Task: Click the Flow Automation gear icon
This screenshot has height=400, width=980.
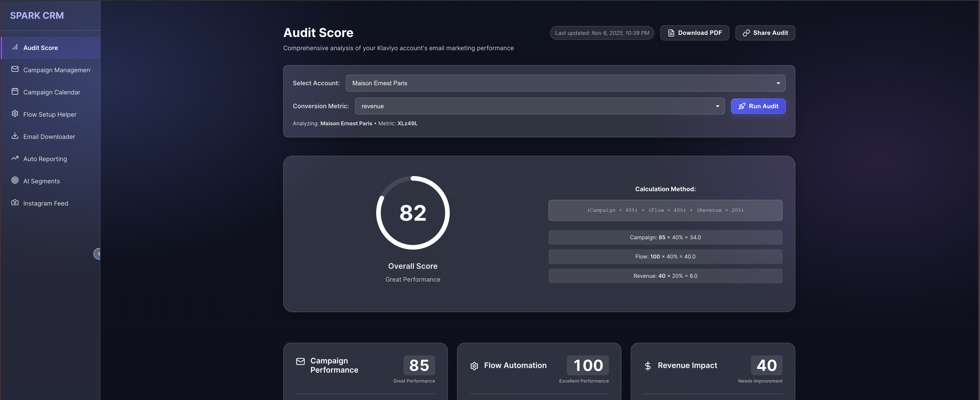Action: coord(474,365)
